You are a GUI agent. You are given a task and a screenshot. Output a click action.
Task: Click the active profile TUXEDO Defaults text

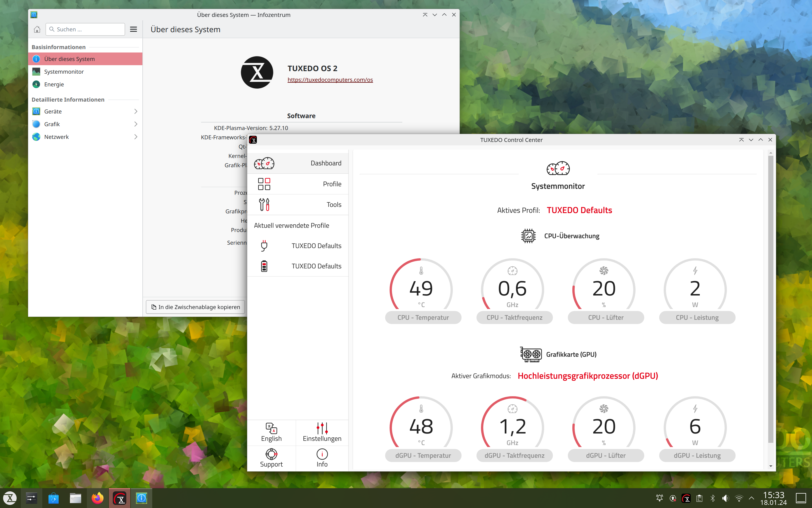579,210
